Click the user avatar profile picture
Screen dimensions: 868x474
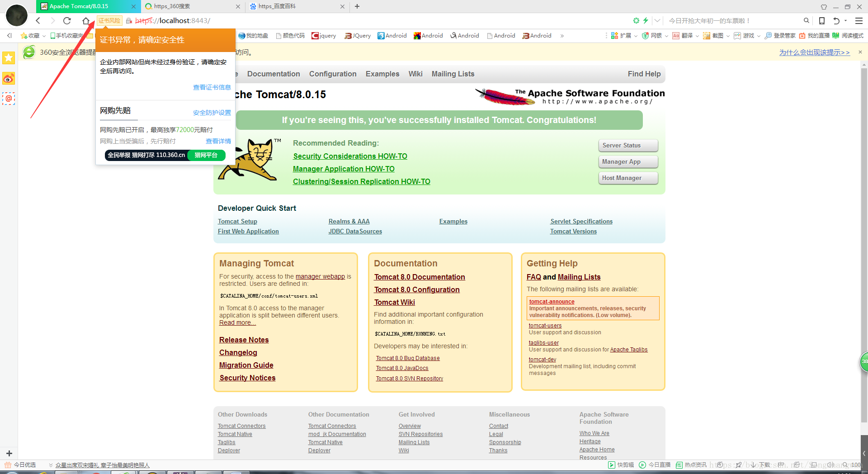click(17, 15)
